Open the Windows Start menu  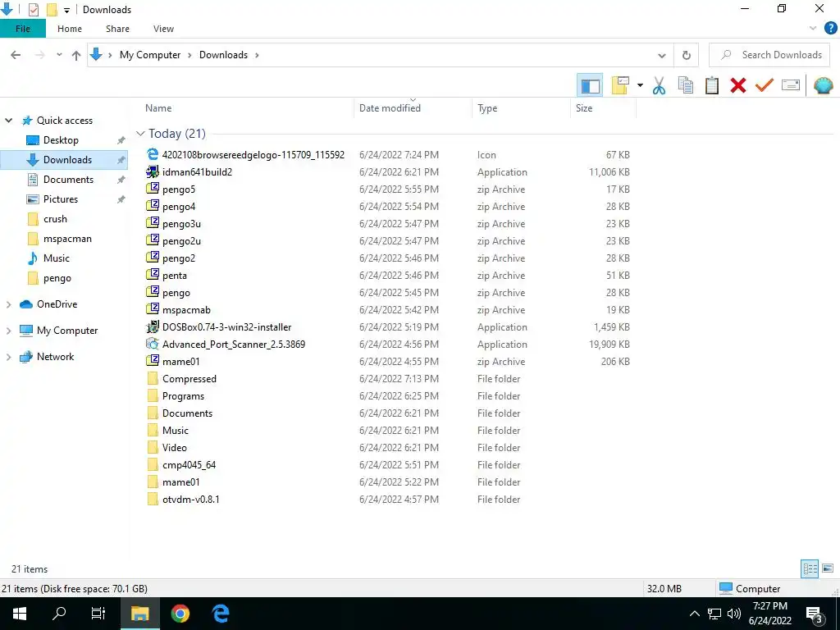click(20, 614)
